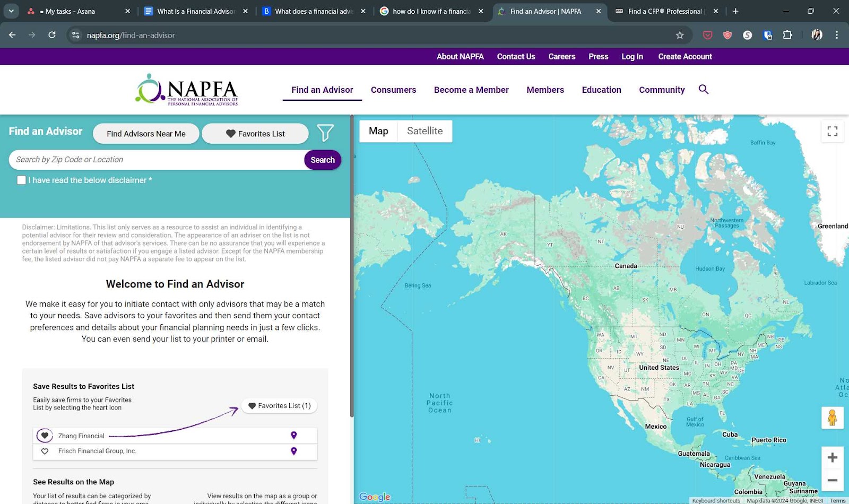Click the left panel vertical scrollbar

pos(351,265)
